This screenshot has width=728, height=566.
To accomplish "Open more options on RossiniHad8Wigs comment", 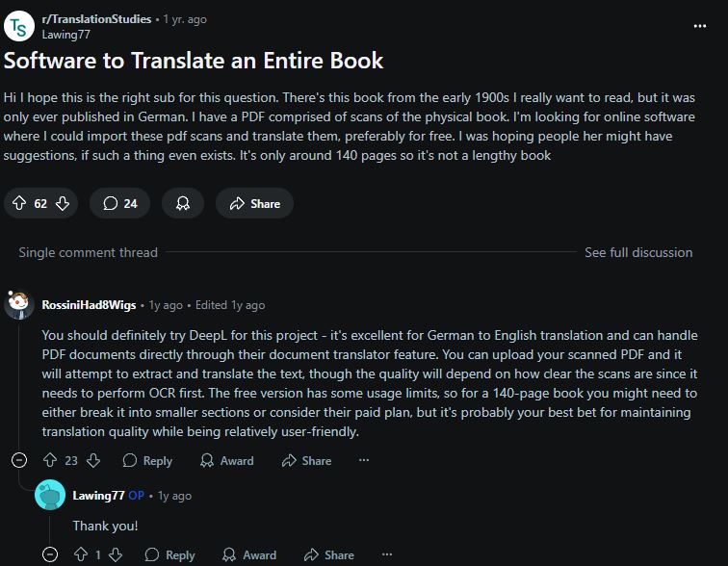I will (x=364, y=460).
